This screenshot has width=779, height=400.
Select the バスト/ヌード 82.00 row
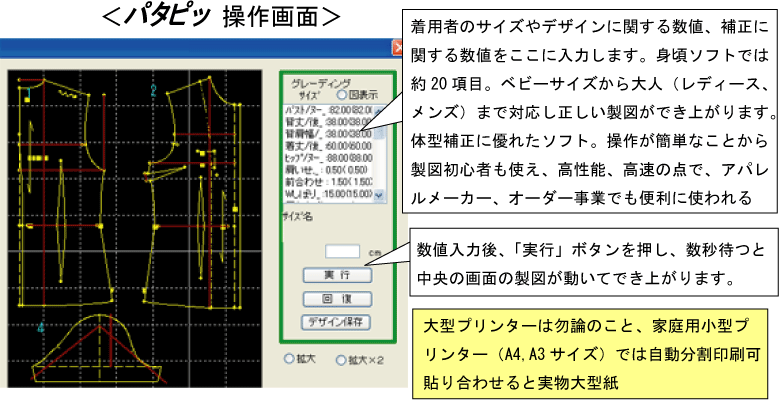click(328, 111)
